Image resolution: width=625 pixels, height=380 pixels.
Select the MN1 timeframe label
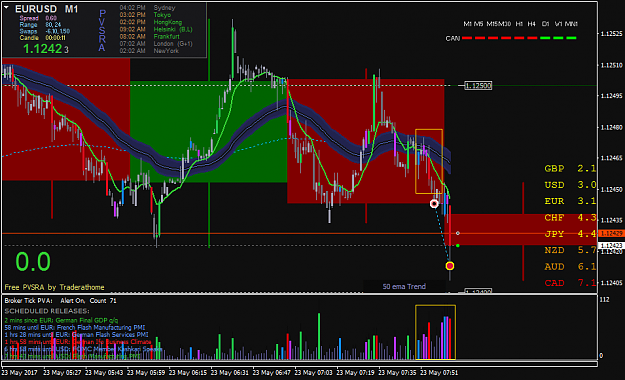coord(572,24)
